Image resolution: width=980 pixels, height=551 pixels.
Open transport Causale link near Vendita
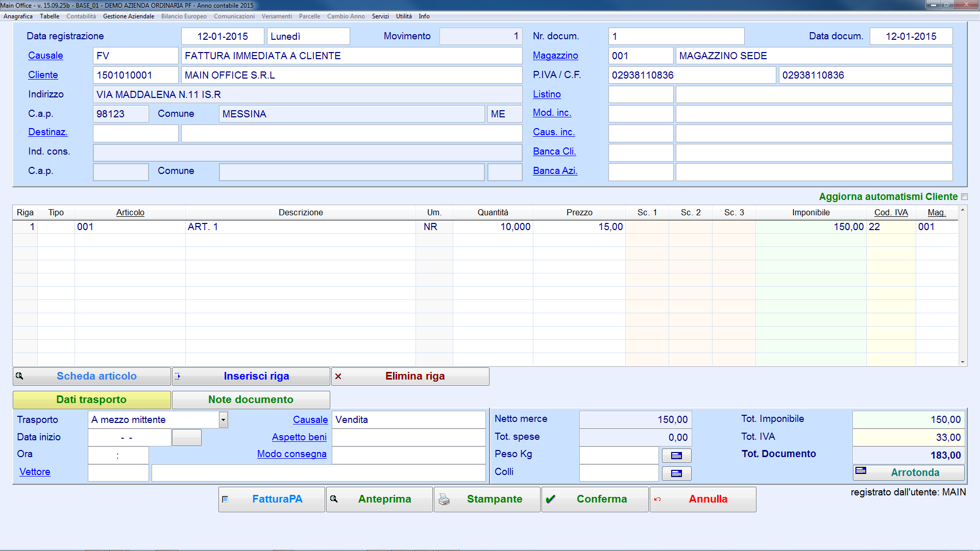pyautogui.click(x=310, y=420)
